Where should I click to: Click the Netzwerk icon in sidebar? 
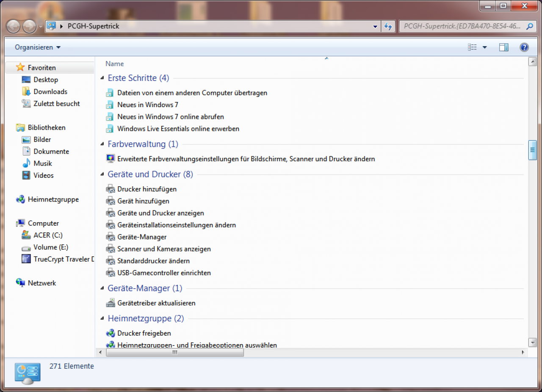20,283
